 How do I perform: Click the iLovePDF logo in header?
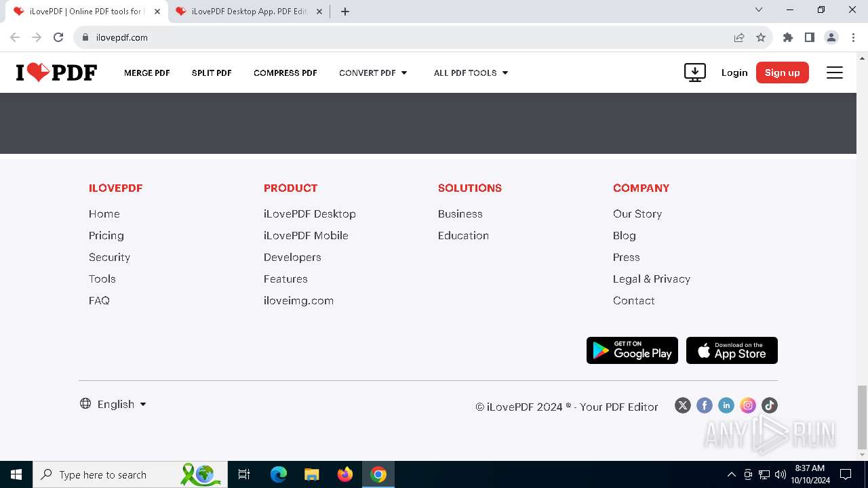tap(56, 73)
